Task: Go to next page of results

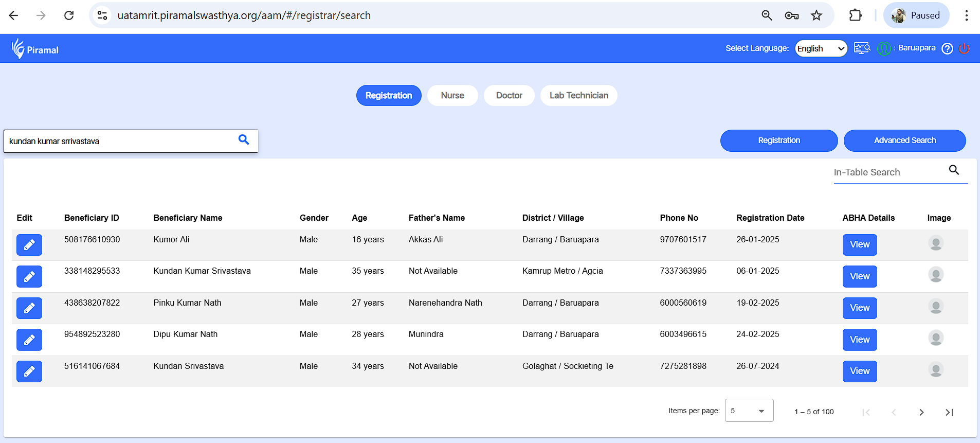Action: coord(921,412)
